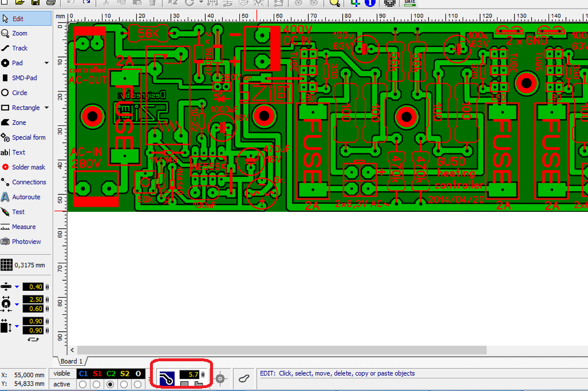Click the track width icon
This screenshot has height=391, width=588.
(6, 287)
